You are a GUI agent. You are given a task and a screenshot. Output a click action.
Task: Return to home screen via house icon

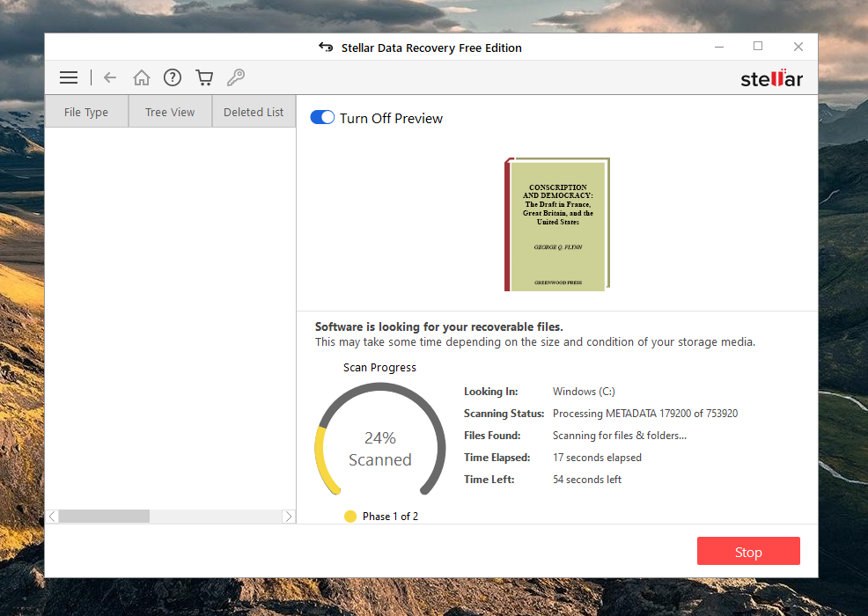142,77
